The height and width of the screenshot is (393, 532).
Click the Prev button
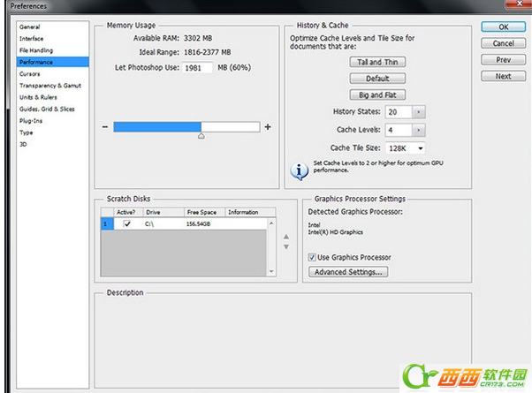[x=504, y=60]
